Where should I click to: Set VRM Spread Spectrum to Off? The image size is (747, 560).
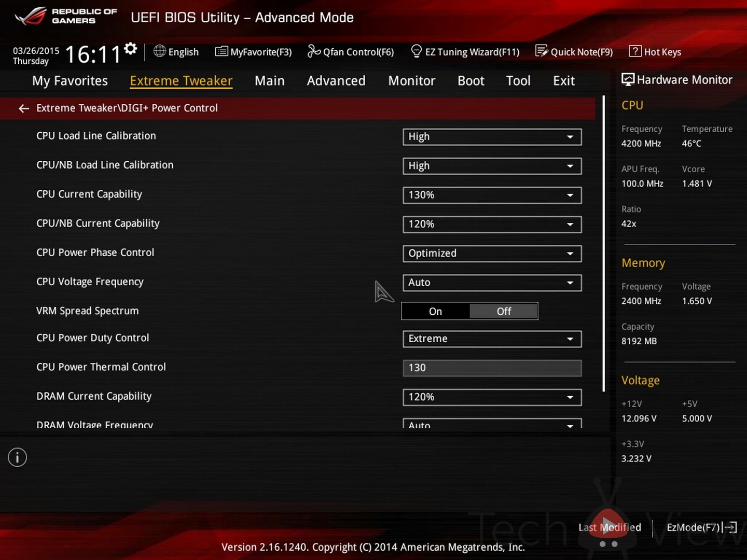point(504,311)
